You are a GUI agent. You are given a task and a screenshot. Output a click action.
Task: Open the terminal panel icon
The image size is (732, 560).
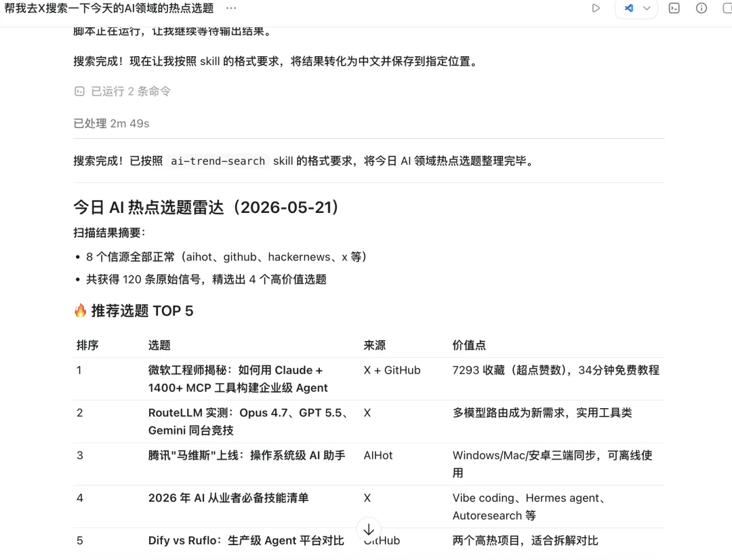(674, 8)
